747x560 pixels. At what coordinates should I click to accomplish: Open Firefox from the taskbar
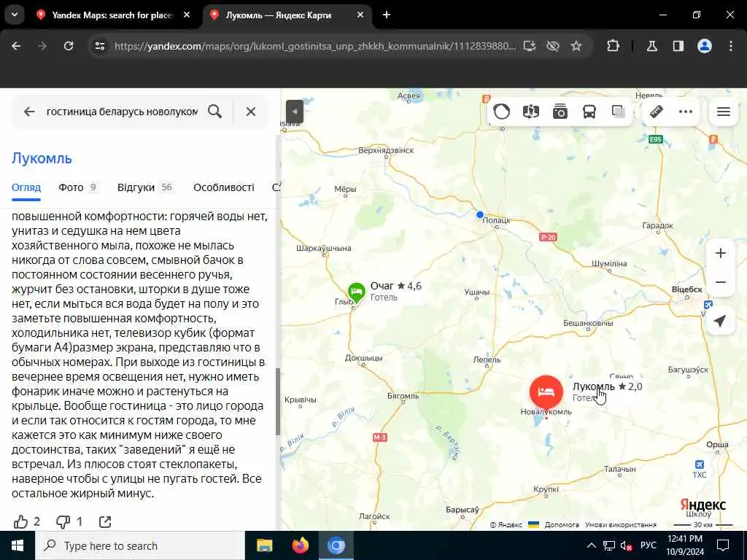point(300,545)
